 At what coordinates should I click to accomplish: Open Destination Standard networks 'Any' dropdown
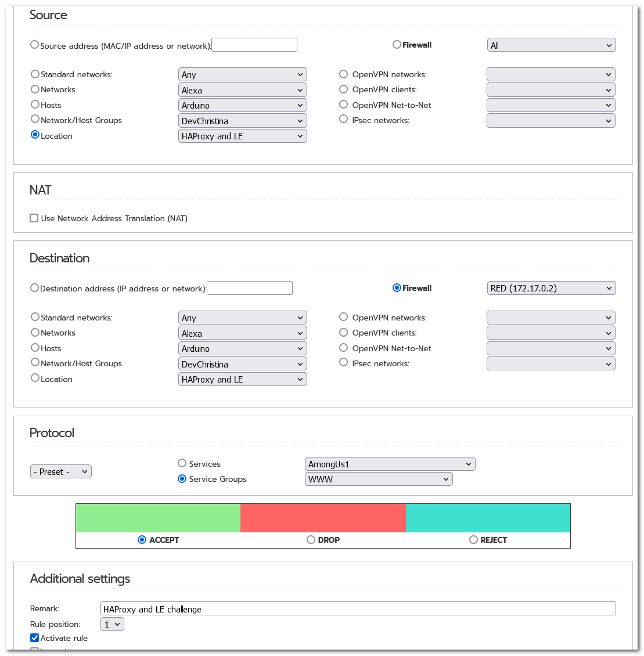pos(242,318)
